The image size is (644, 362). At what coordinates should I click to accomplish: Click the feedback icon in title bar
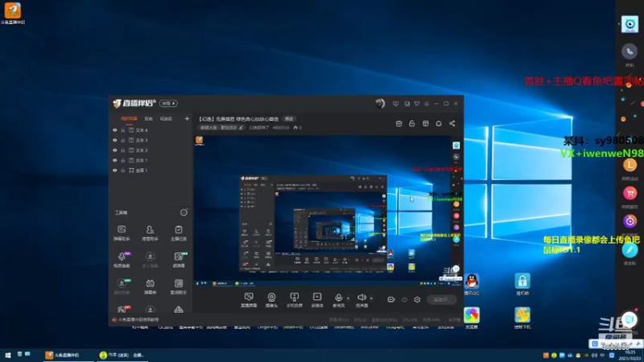(395, 104)
